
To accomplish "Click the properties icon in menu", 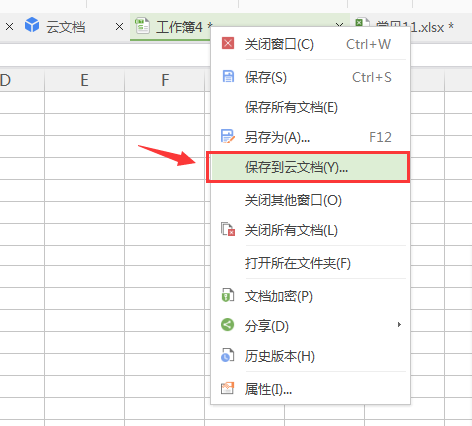I will click(x=228, y=388).
